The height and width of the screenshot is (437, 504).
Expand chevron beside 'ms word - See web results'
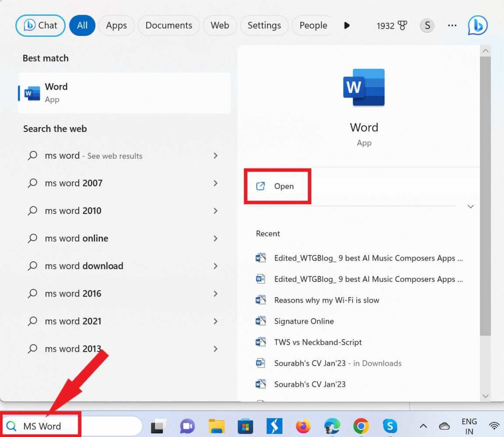point(216,156)
